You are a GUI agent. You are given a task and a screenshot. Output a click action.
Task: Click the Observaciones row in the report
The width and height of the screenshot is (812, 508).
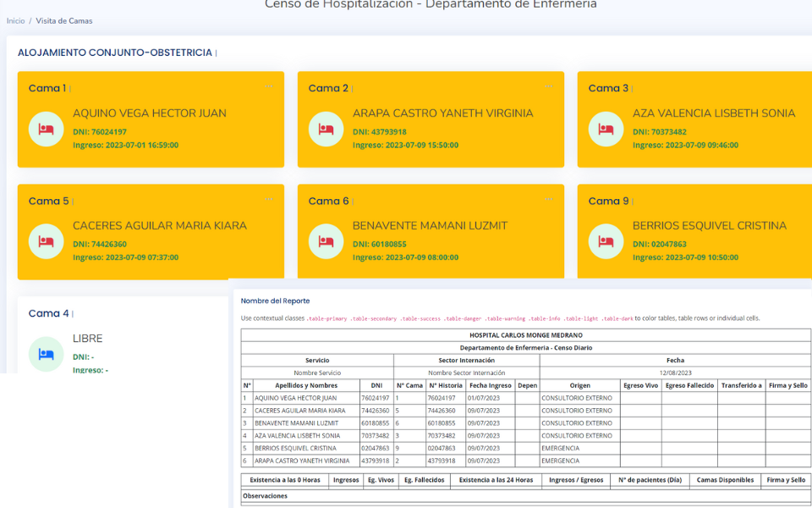266,496
